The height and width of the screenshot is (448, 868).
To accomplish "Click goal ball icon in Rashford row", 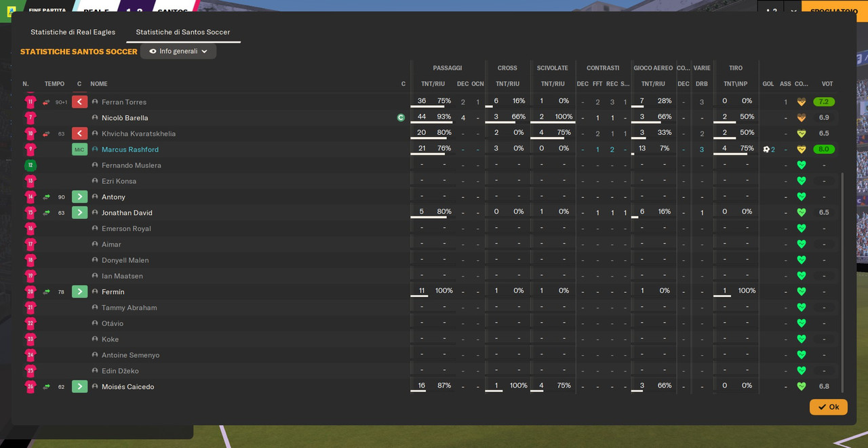I will 766,149.
